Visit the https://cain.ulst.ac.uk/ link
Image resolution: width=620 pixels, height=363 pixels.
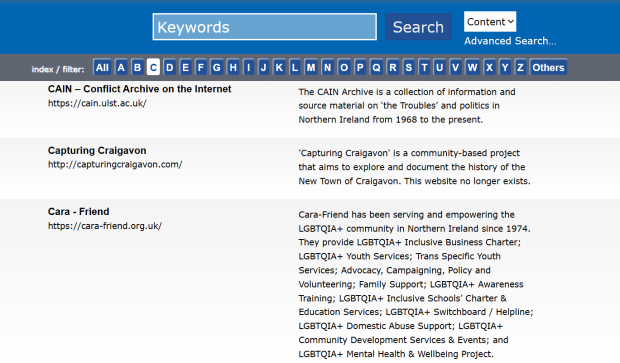97,103
